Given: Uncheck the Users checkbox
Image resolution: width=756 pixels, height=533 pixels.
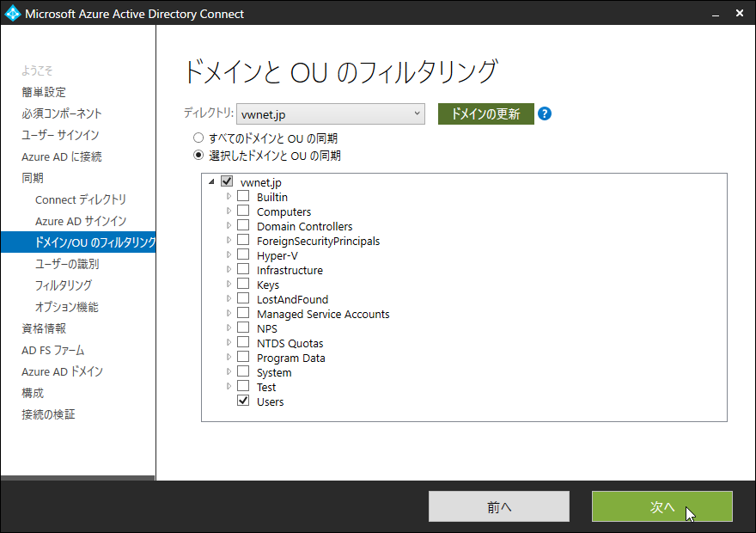Looking at the screenshot, I should click(x=243, y=401).
